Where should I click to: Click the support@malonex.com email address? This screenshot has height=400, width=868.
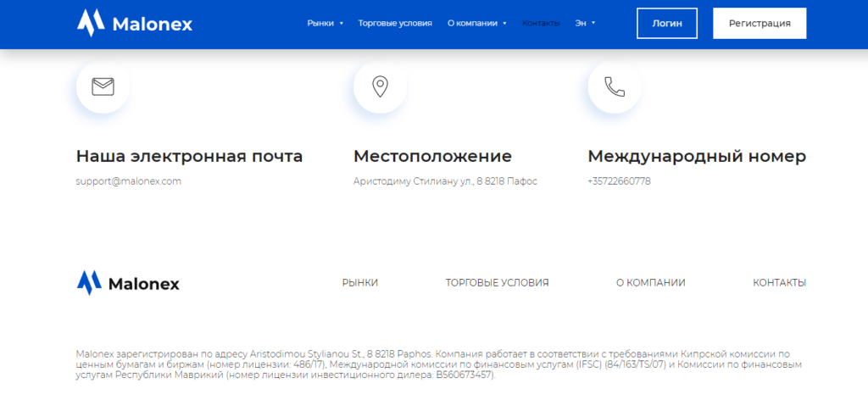click(129, 181)
